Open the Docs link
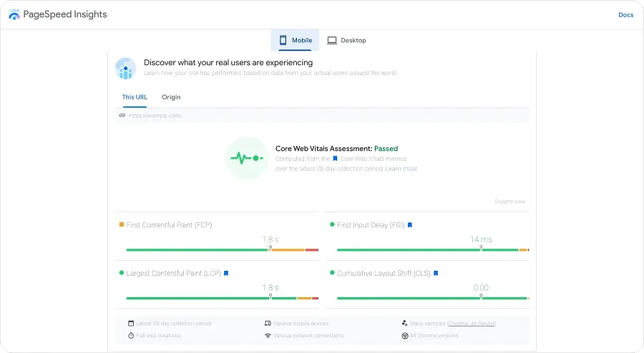This screenshot has width=644, height=353. point(625,15)
